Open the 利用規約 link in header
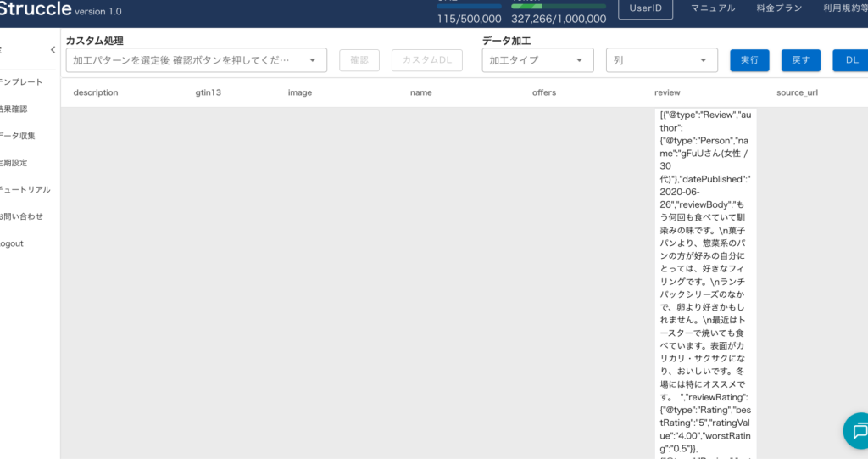The height and width of the screenshot is (459, 868). click(844, 8)
